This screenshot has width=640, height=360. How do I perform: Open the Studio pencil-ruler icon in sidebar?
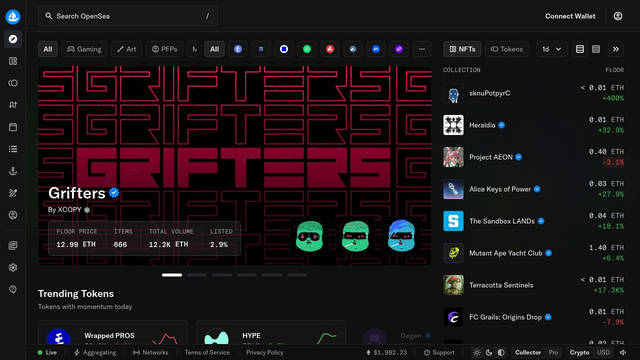click(x=13, y=193)
